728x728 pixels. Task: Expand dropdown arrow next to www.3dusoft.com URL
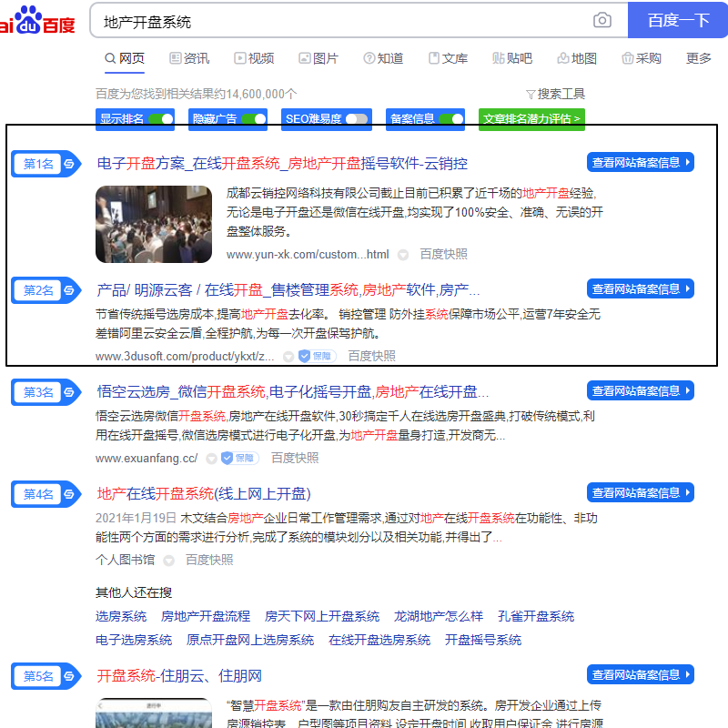(x=288, y=357)
